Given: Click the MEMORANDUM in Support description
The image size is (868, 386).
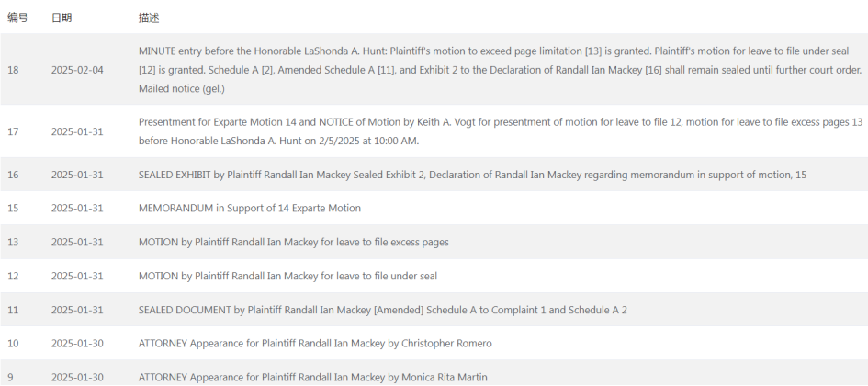Looking at the screenshot, I should tap(250, 209).
